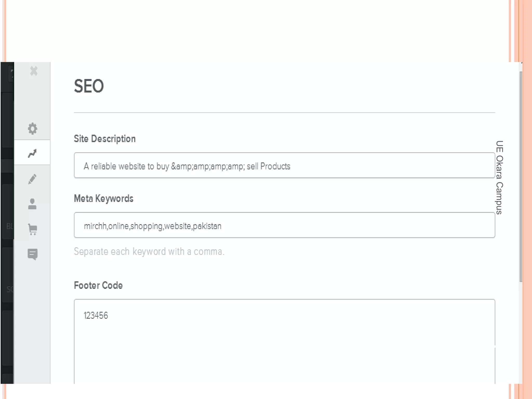This screenshot has height=399, width=532.
Task: Click the SEO page heading
Action: click(x=89, y=86)
